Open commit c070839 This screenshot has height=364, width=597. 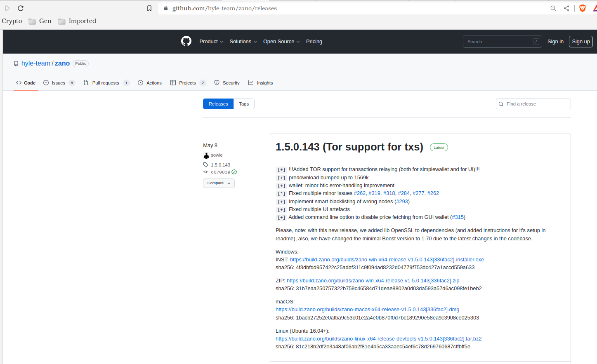[220, 172]
